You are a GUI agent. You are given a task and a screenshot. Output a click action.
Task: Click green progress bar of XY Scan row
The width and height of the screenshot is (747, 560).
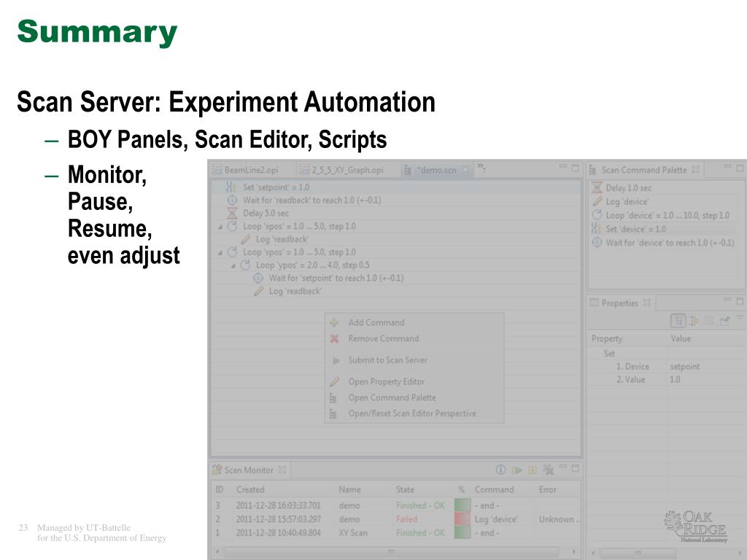pyautogui.click(x=462, y=533)
